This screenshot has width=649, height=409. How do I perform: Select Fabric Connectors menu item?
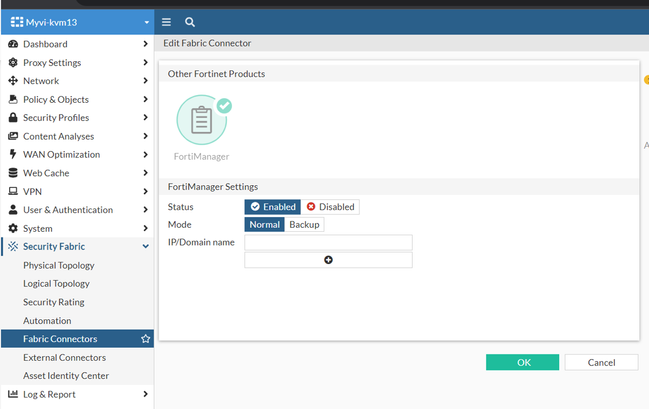pyautogui.click(x=77, y=339)
